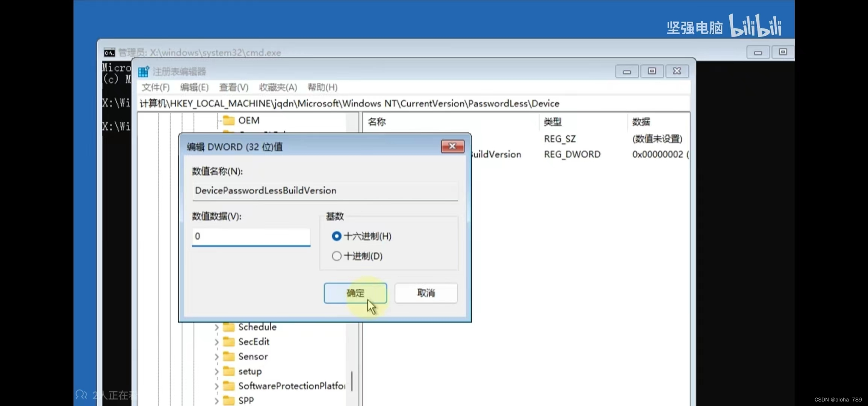Image resolution: width=868 pixels, height=406 pixels.
Task: Expand the Schedule tree node
Action: (x=217, y=327)
